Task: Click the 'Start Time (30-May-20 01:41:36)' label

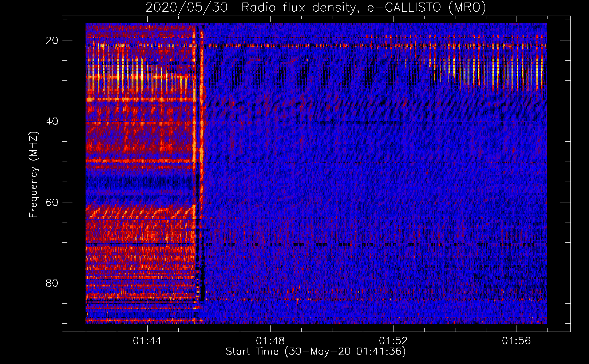Action: [x=316, y=352]
